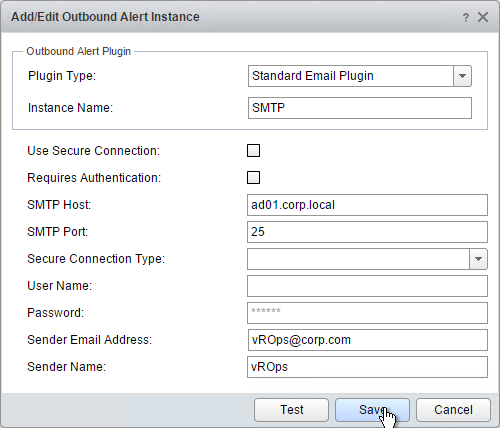Expand the Secure Connection Type dropdown arrow
Screen dimensions: 500x428
(478, 259)
